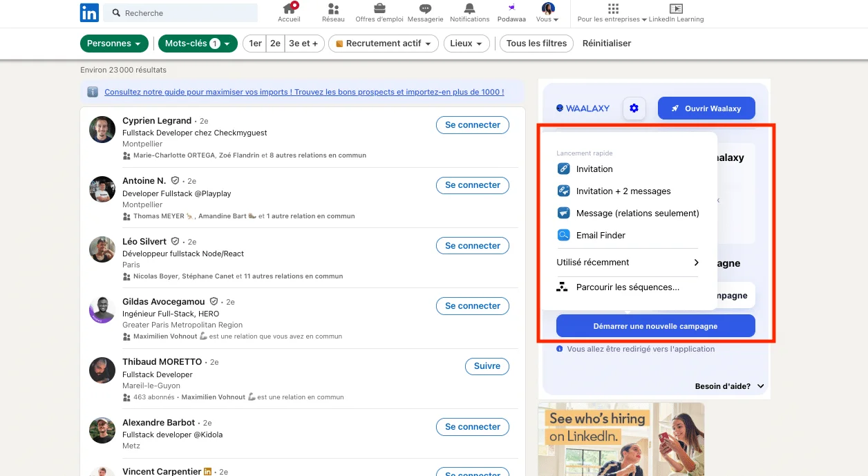Viewport: 868px width, 476px height.
Task: Click the Invitation sequence icon
Action: [x=563, y=169]
